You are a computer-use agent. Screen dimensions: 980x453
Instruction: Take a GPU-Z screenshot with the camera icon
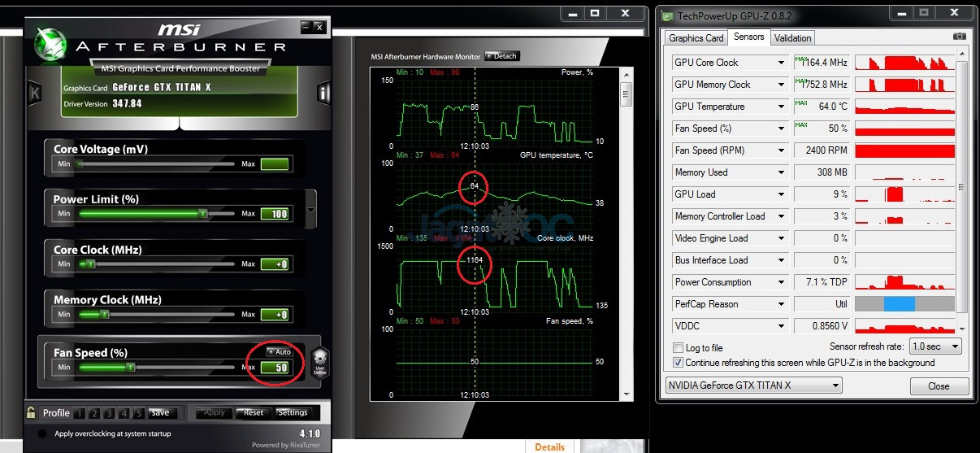pyautogui.click(x=959, y=37)
